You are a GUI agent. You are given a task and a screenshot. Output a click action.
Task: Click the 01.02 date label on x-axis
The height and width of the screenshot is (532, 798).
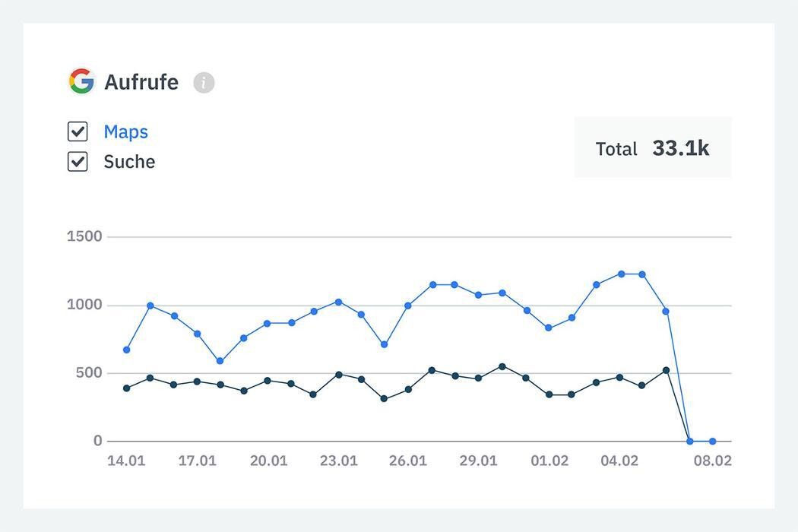tap(549, 461)
